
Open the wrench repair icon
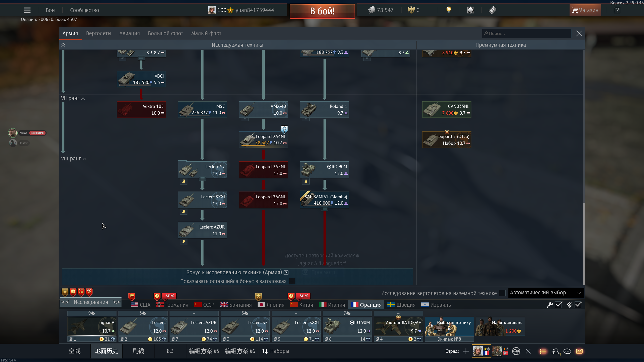pos(550,305)
